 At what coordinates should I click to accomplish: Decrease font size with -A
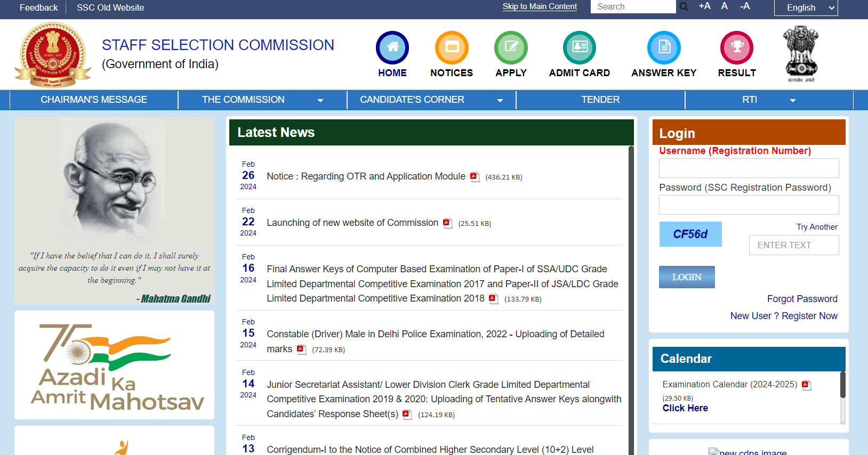(x=745, y=6)
